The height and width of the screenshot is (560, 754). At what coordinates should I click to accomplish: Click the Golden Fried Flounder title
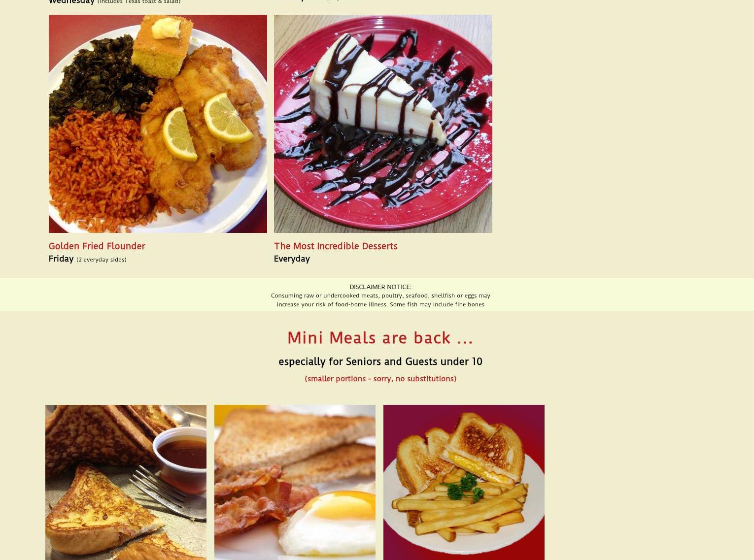tap(97, 246)
